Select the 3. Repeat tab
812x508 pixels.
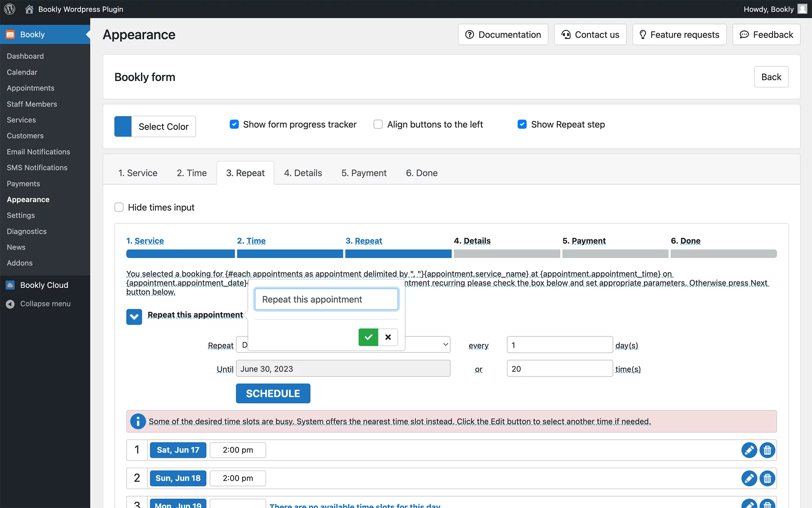(245, 173)
